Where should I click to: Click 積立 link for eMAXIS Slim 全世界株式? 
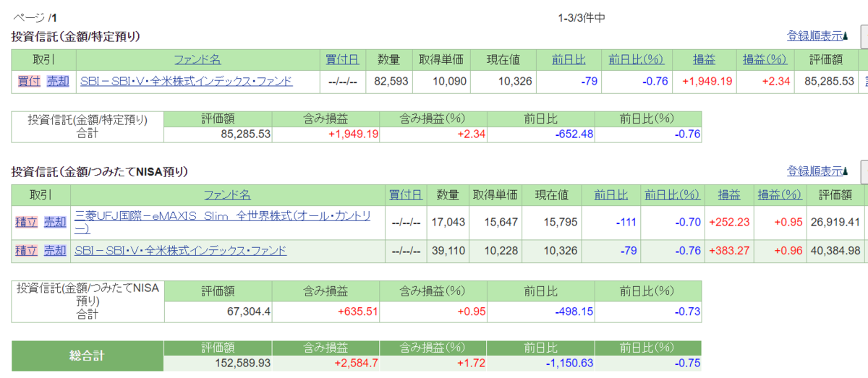pyautogui.click(x=26, y=222)
